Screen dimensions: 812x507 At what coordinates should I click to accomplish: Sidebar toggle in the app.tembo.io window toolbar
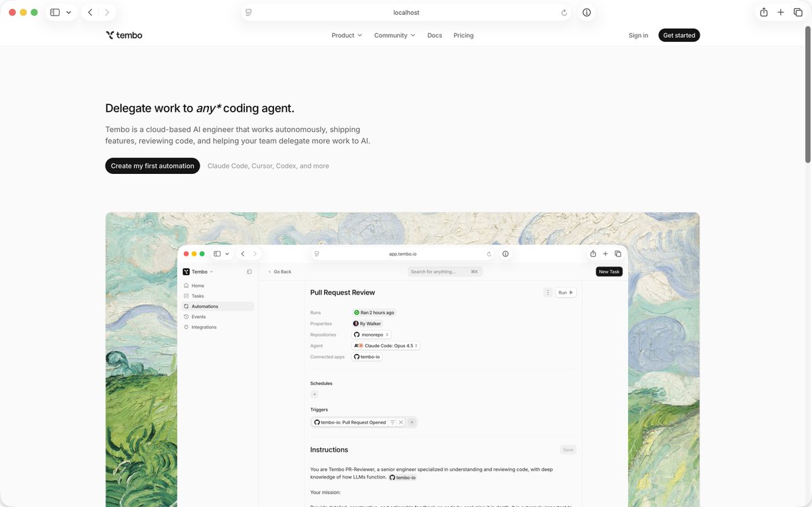pyautogui.click(x=217, y=254)
